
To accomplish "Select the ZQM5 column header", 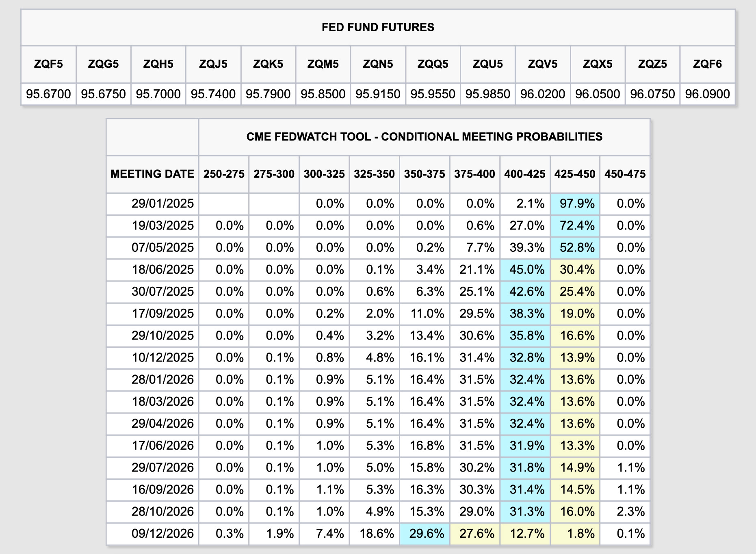I will click(x=323, y=64).
